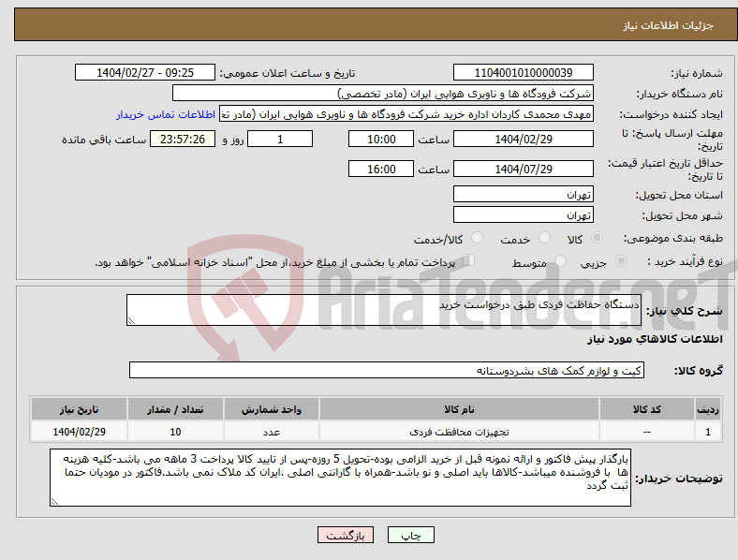Click the announcement date field 1404/02/27 - 09:25
Viewport: 738px width, 560px height.
[145, 73]
